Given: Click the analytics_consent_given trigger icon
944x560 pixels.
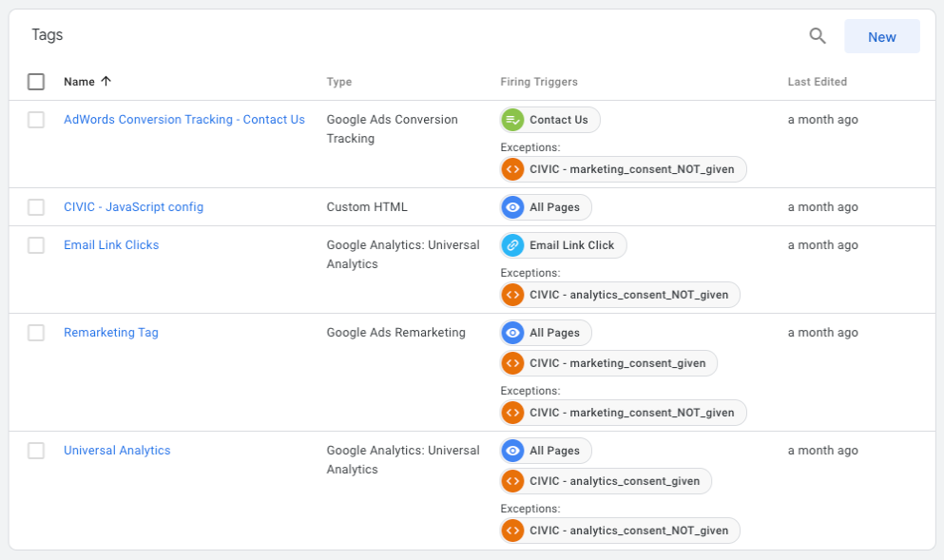Looking at the screenshot, I should (513, 481).
